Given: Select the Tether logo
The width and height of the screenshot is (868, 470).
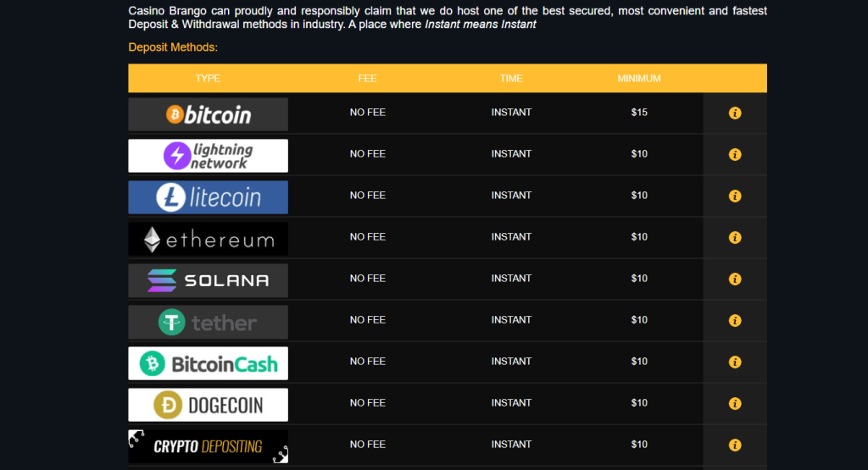Looking at the screenshot, I should point(209,322).
